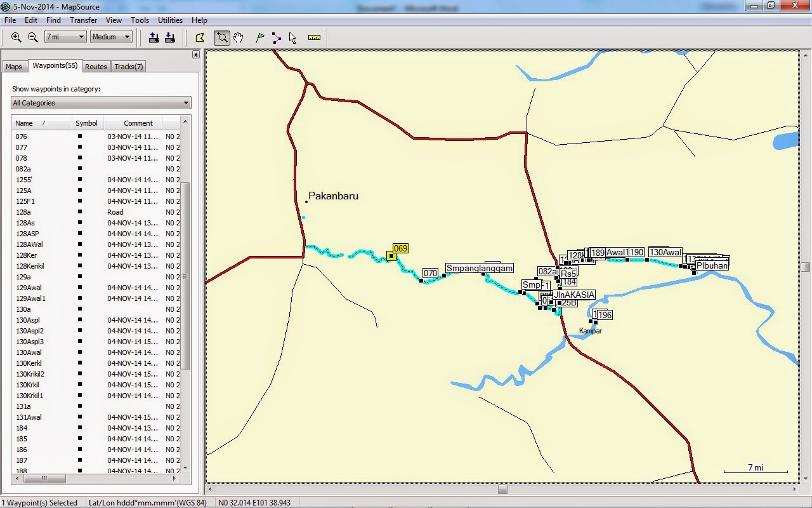Select the Waypoint flag tool
This screenshot has width=812, height=508.
(259, 37)
